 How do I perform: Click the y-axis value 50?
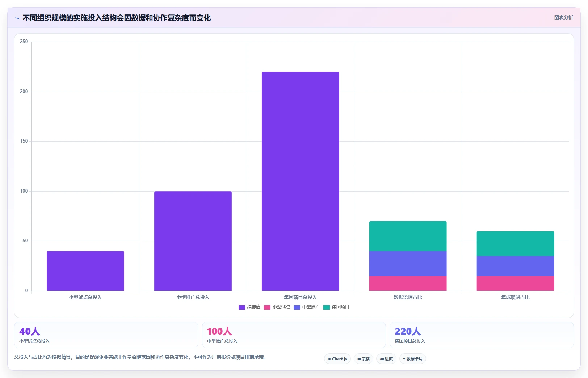click(25, 241)
